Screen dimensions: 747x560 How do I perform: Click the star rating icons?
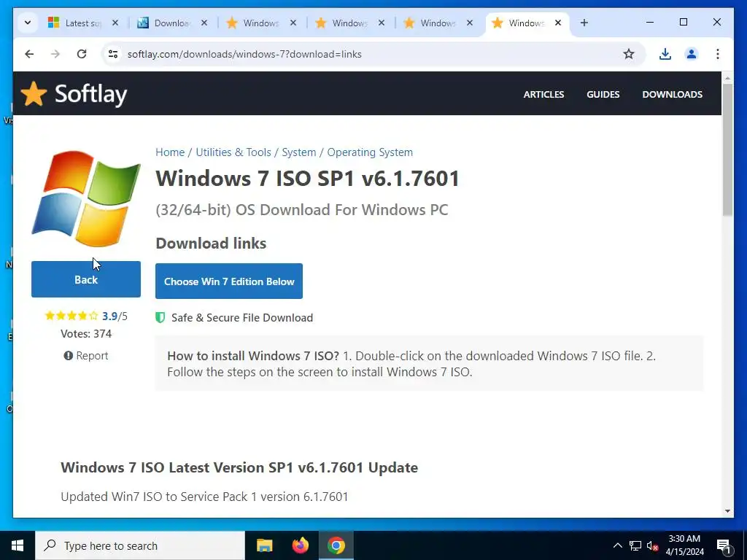[71, 316]
